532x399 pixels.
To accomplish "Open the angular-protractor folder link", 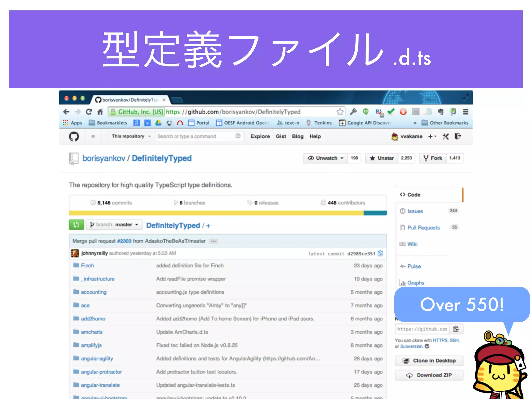I will click(x=101, y=372).
